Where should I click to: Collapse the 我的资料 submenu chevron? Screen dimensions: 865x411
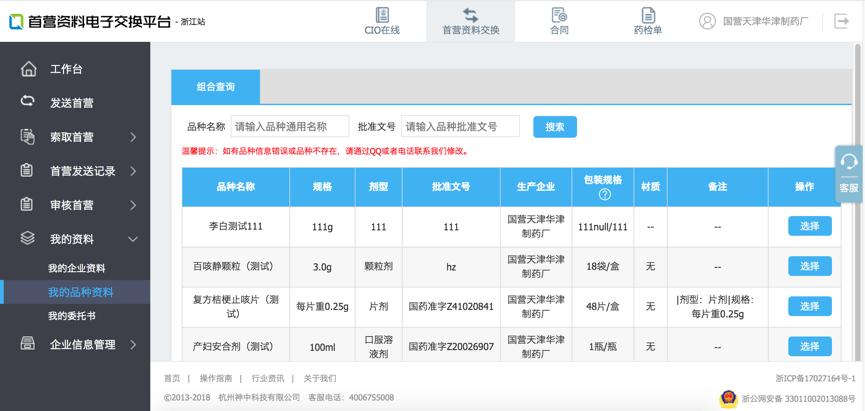(x=133, y=239)
